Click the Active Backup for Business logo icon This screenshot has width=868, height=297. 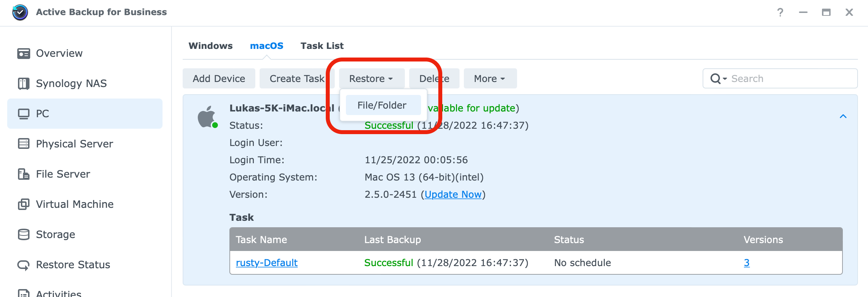tap(20, 12)
